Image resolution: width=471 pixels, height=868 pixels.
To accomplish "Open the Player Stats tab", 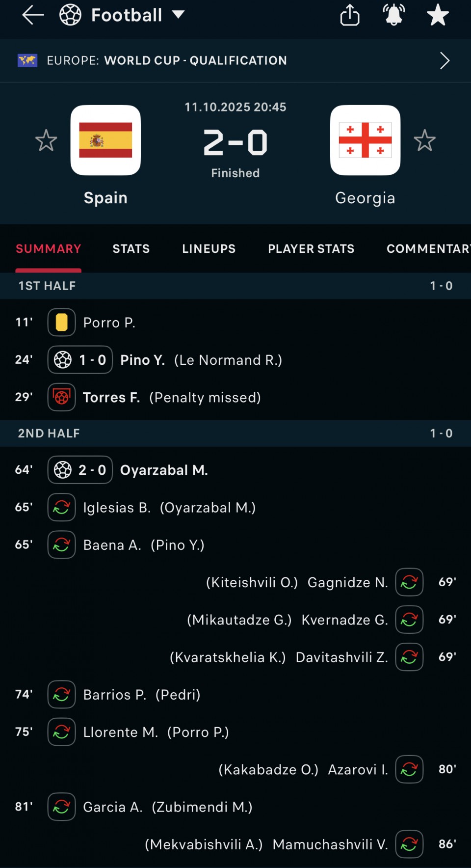I will [x=311, y=249].
